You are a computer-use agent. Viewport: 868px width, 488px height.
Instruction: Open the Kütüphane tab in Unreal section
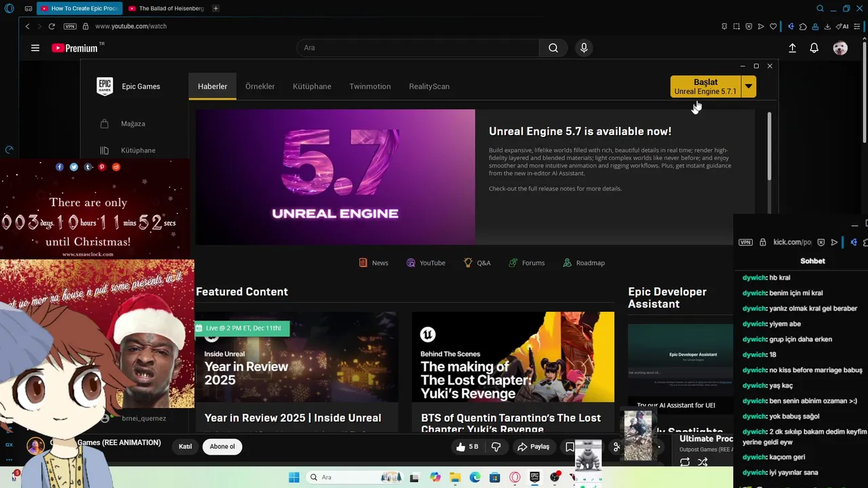point(312,87)
